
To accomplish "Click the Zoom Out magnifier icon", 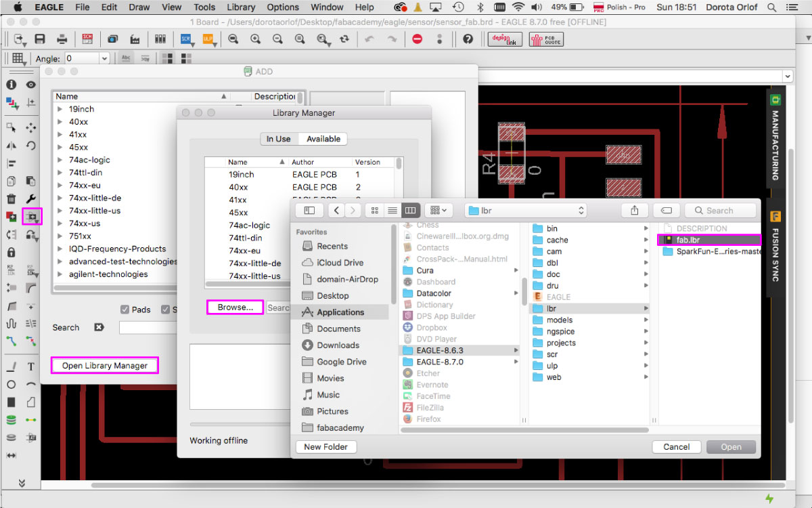I will pos(277,39).
